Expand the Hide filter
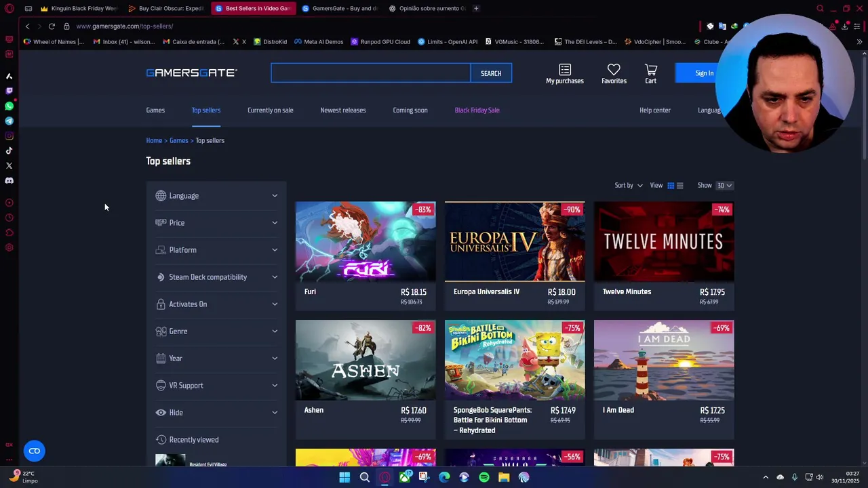 (x=216, y=413)
